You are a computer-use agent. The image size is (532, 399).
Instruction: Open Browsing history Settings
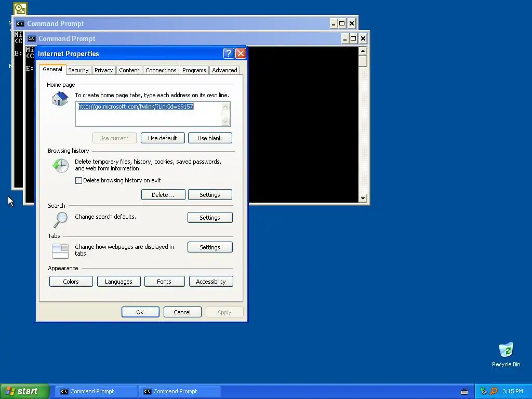210,195
